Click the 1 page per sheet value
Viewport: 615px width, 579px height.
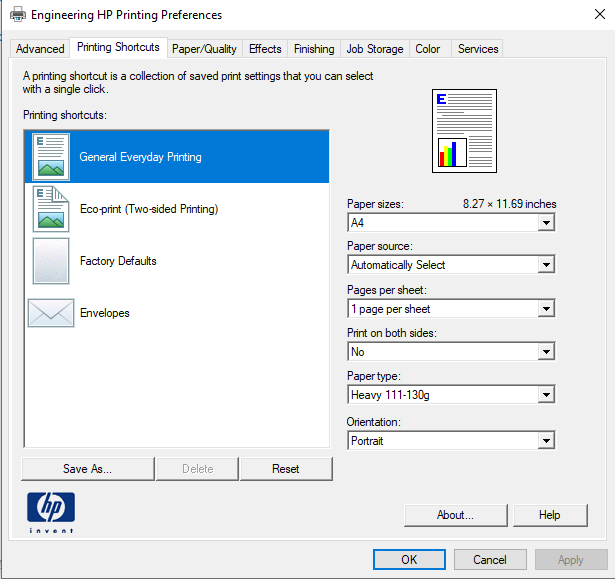391,309
